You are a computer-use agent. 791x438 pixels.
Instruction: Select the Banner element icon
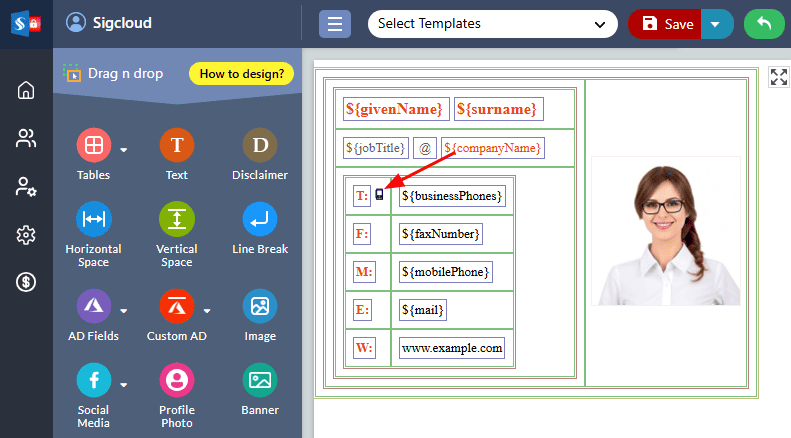point(259,380)
